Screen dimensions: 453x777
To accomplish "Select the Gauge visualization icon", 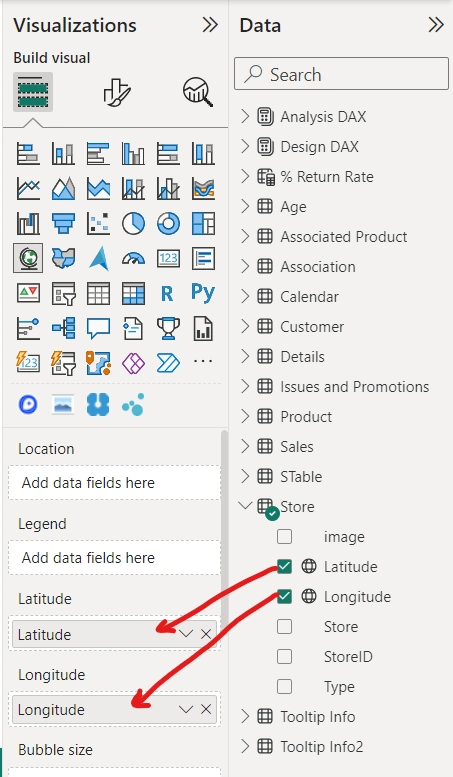I will tap(133, 258).
